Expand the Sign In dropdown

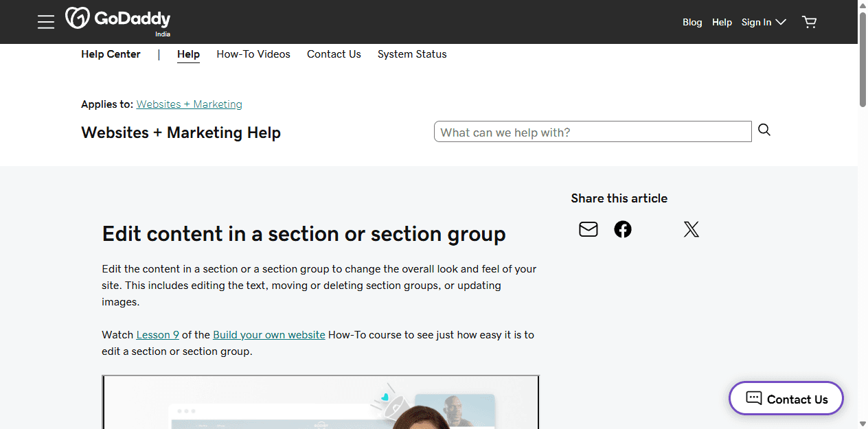tap(764, 22)
